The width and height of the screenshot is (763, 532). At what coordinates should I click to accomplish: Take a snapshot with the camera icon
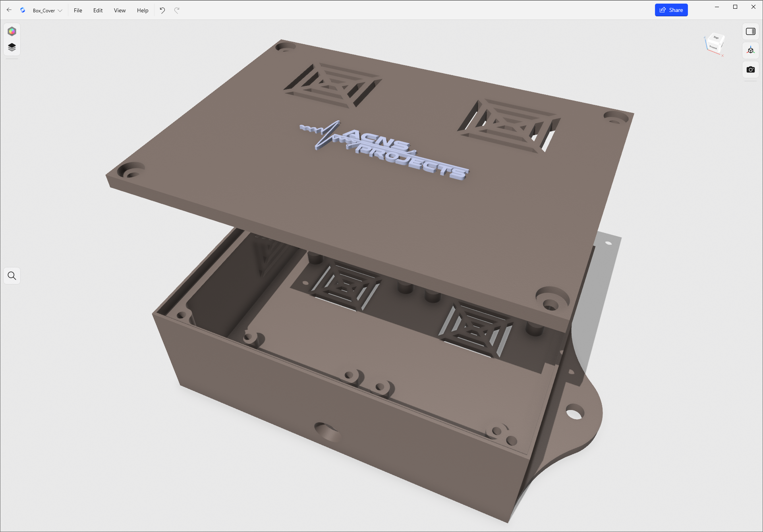coord(750,70)
